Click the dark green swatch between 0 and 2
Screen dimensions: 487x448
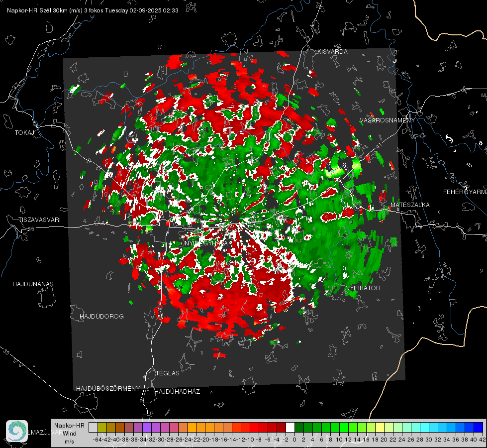pos(299,427)
